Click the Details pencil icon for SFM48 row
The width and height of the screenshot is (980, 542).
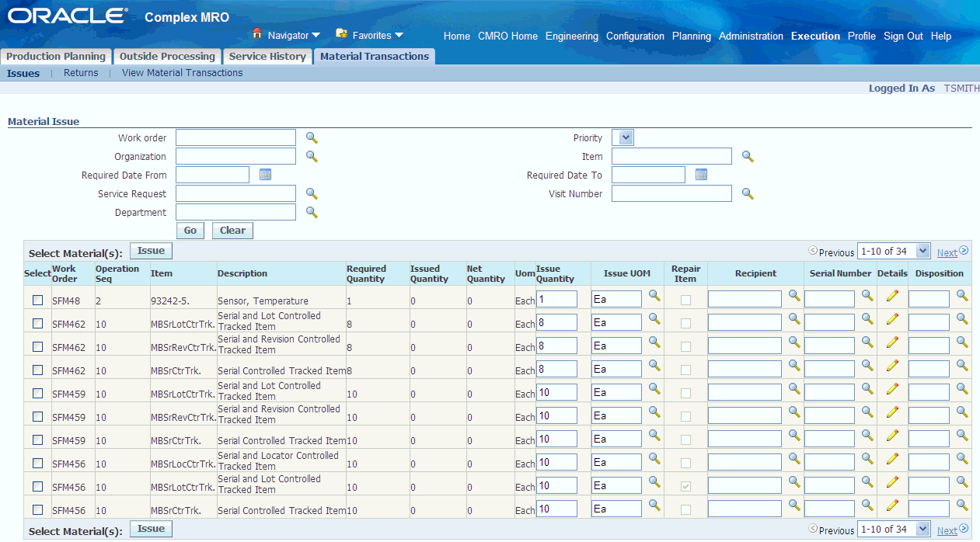pos(892,296)
